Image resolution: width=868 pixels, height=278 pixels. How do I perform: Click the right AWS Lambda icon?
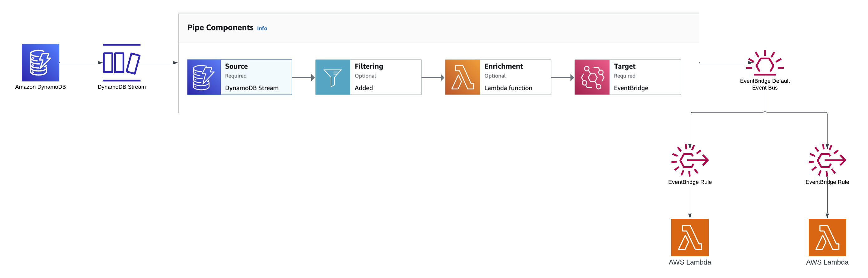[x=827, y=237]
